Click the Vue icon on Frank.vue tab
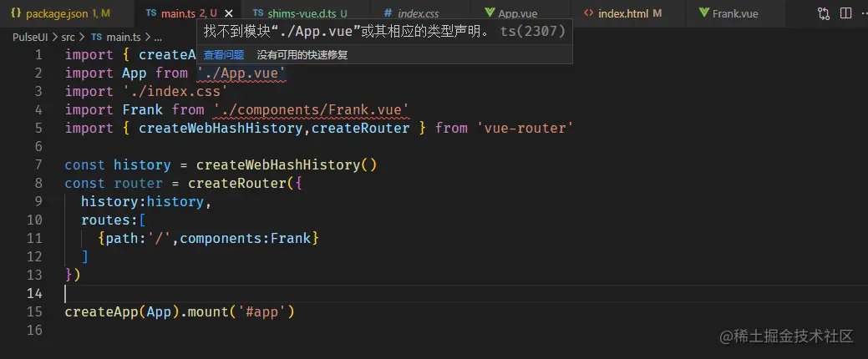Image resolution: width=868 pixels, height=359 pixels. tap(703, 13)
